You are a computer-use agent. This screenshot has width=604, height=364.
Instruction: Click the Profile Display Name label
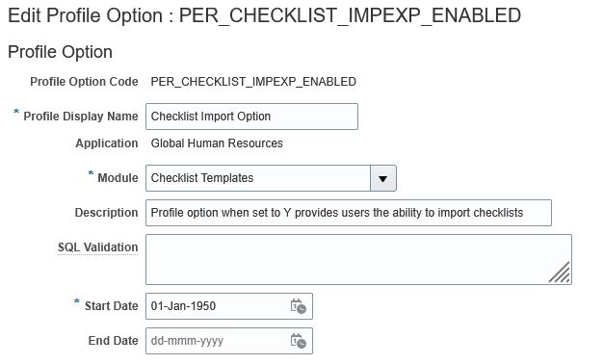point(81,117)
